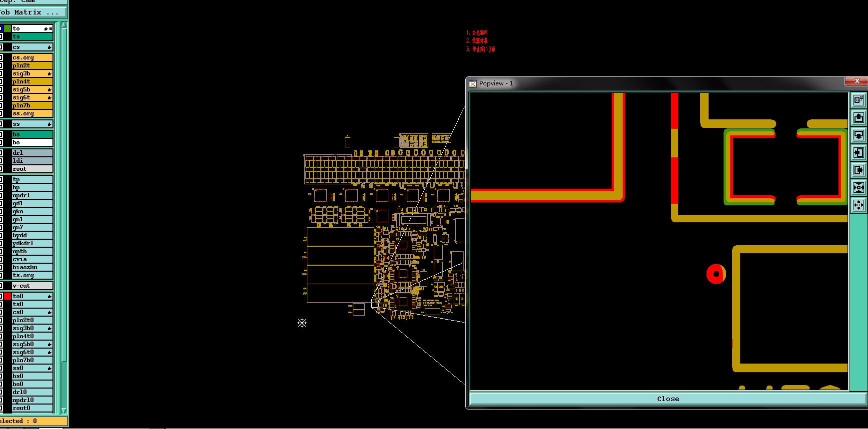Select the ydkdrl layer row
This screenshot has height=429, width=868.
tap(32, 244)
